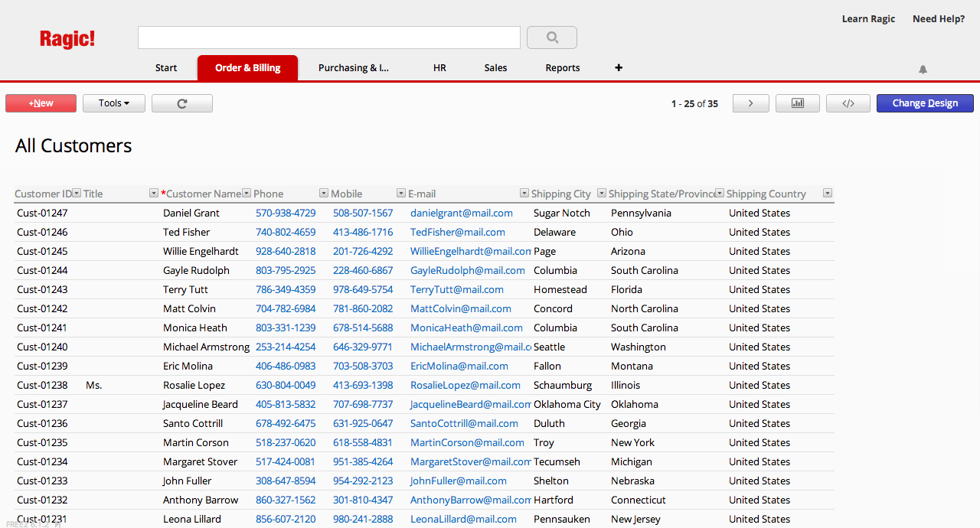Go to next page arrow
980x528 pixels.
[750, 103]
